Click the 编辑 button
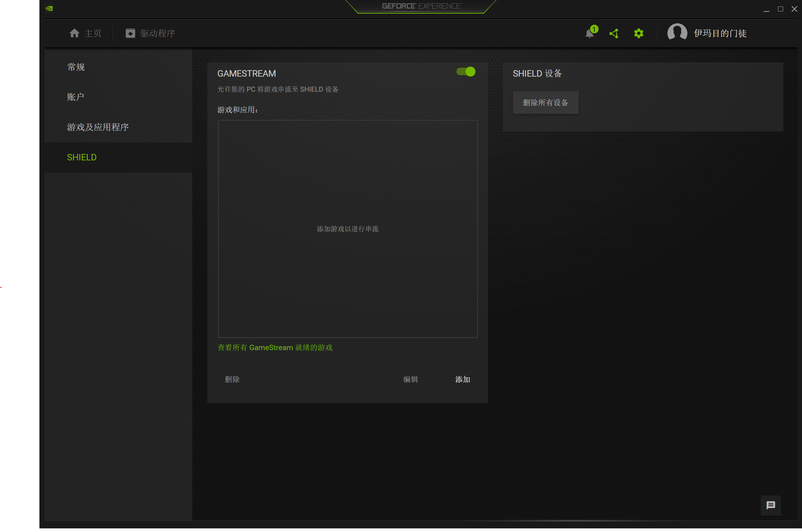802x532 pixels. 410,379
